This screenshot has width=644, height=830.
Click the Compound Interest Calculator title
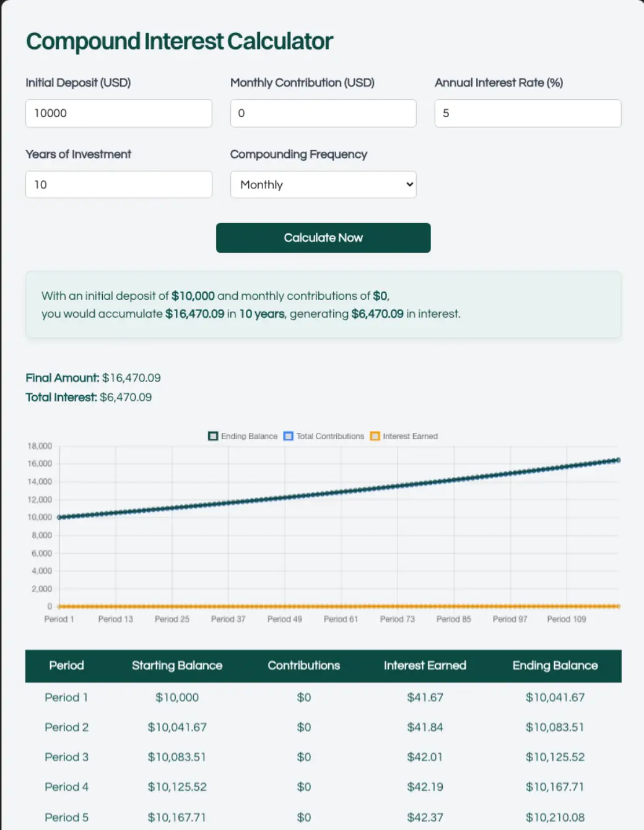point(179,41)
